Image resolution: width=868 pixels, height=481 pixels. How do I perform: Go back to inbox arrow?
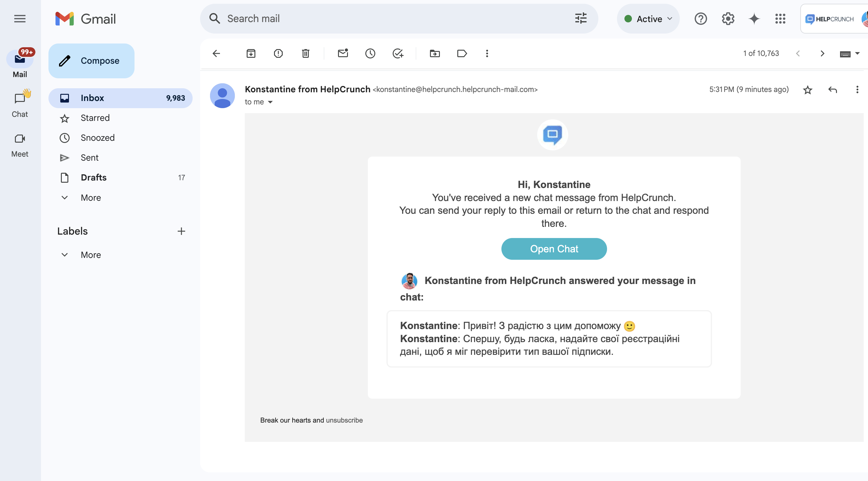point(216,53)
